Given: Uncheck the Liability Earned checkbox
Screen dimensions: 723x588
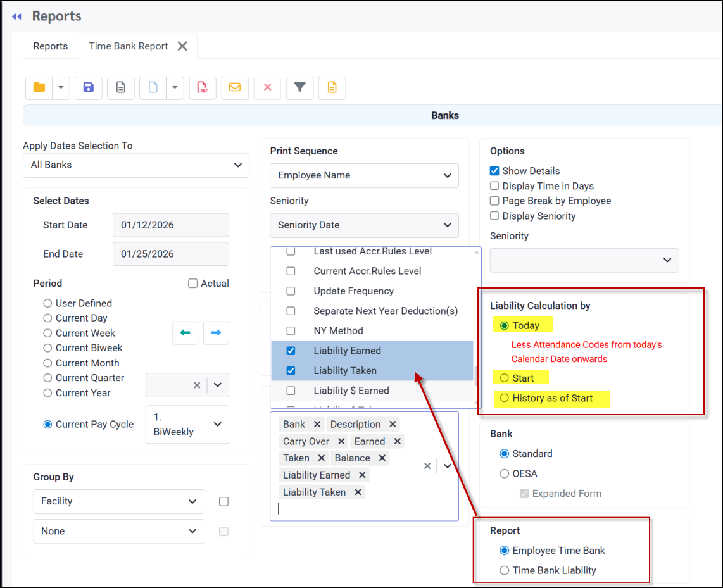Looking at the screenshot, I should (x=291, y=351).
